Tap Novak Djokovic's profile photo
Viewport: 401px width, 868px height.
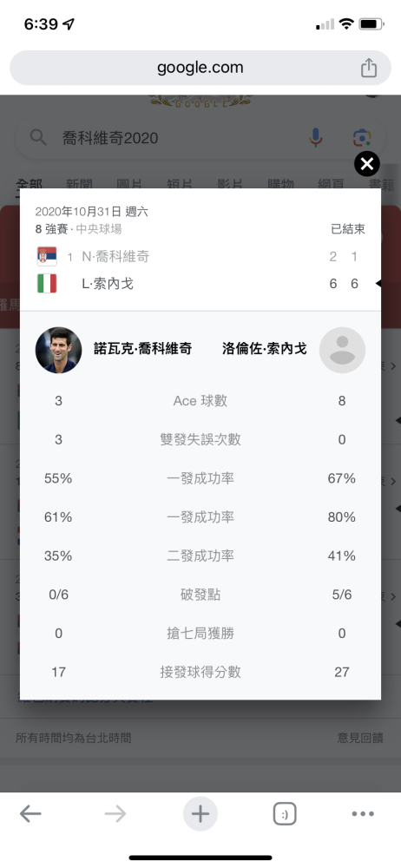point(59,351)
